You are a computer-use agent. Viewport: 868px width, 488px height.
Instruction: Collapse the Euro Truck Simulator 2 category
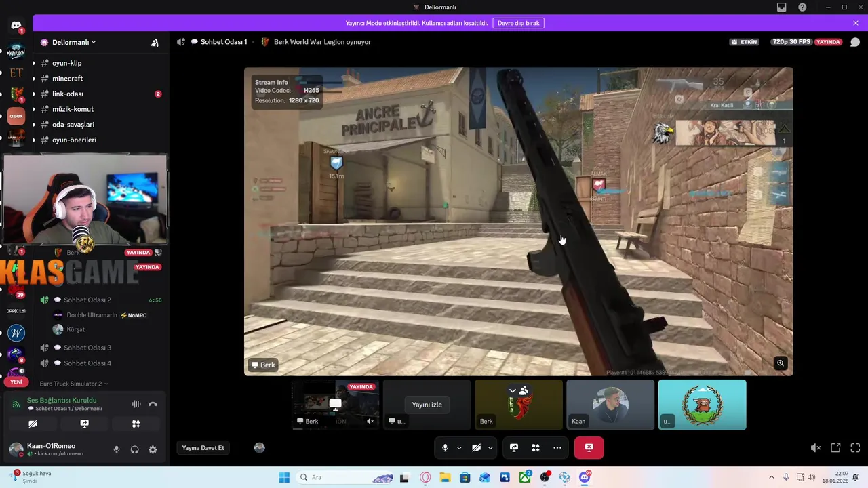73,384
